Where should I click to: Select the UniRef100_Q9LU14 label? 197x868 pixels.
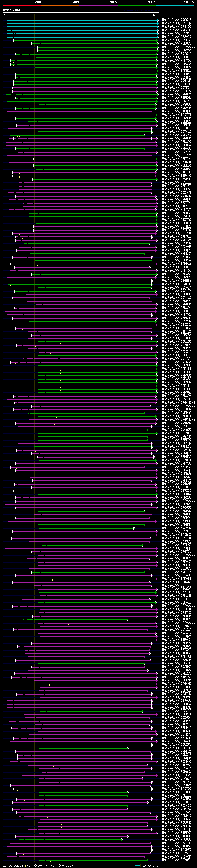tap(177, 223)
